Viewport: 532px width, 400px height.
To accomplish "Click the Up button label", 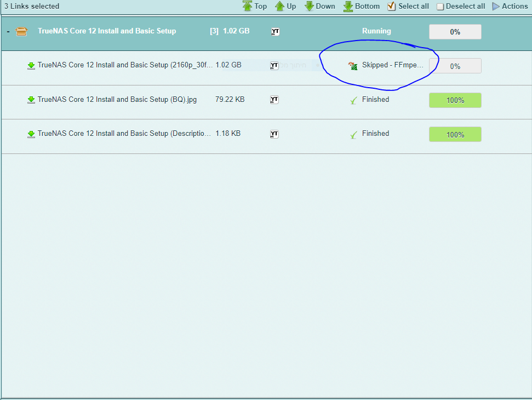I will (x=291, y=6).
